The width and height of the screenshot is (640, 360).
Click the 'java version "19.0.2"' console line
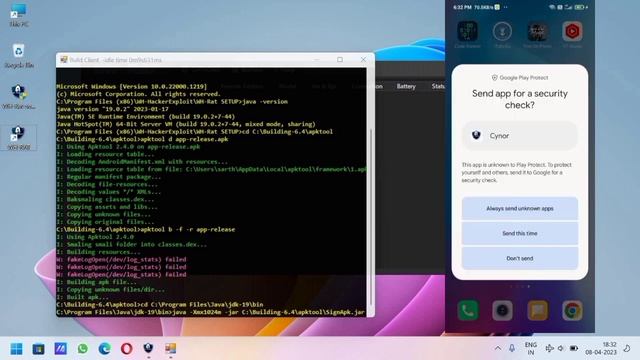click(x=113, y=109)
